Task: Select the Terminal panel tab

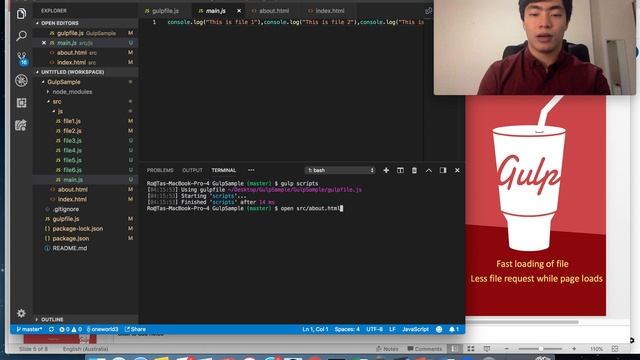Action: pyautogui.click(x=224, y=170)
